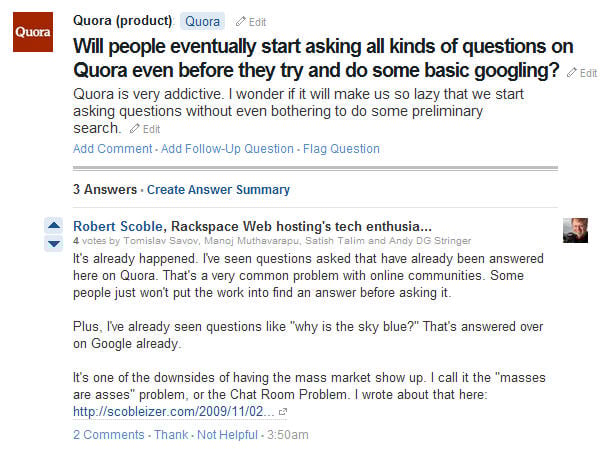Edit the question details text
This screenshot has height=452, width=613.
pos(145,129)
